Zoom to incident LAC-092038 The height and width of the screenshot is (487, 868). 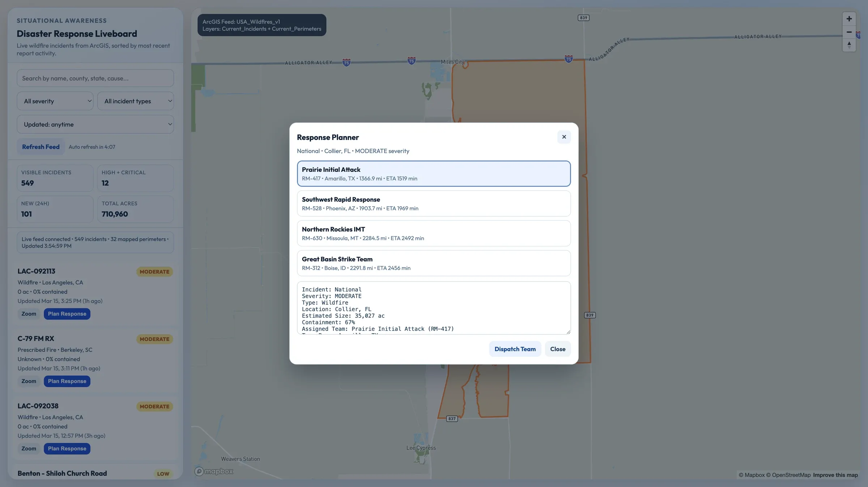click(x=29, y=448)
